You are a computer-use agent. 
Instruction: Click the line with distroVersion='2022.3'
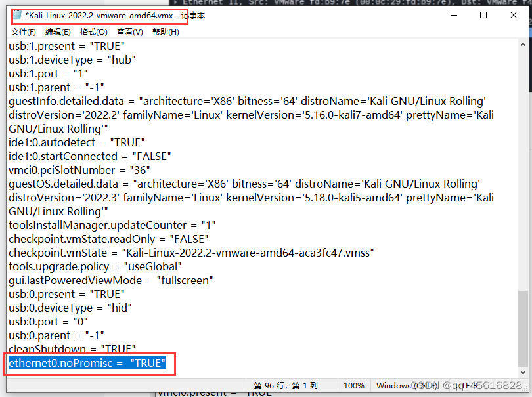(x=251, y=198)
